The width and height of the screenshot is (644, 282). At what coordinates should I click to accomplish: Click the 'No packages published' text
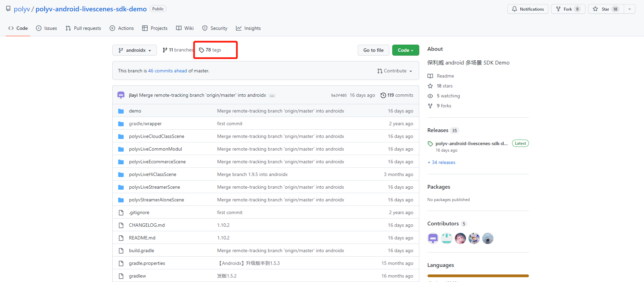[x=449, y=200]
